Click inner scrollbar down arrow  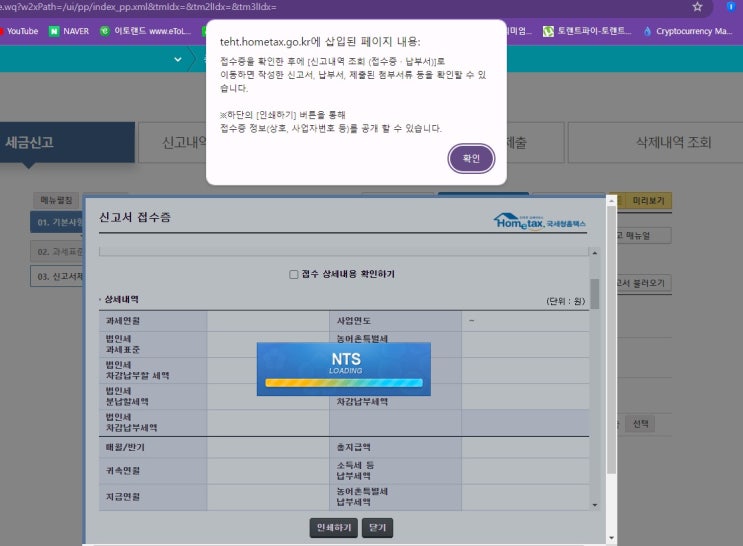[x=595, y=505]
